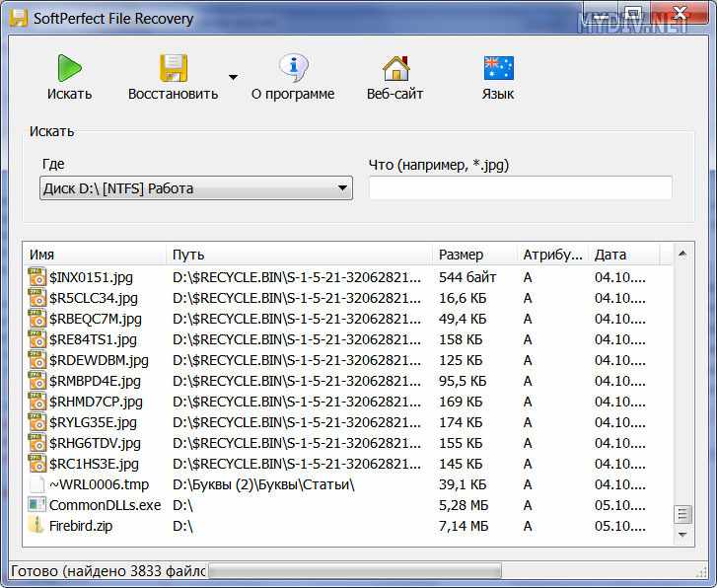The image size is (717, 588).
Task: Select the $INX0151.jpg file icon
Action: click(37, 277)
